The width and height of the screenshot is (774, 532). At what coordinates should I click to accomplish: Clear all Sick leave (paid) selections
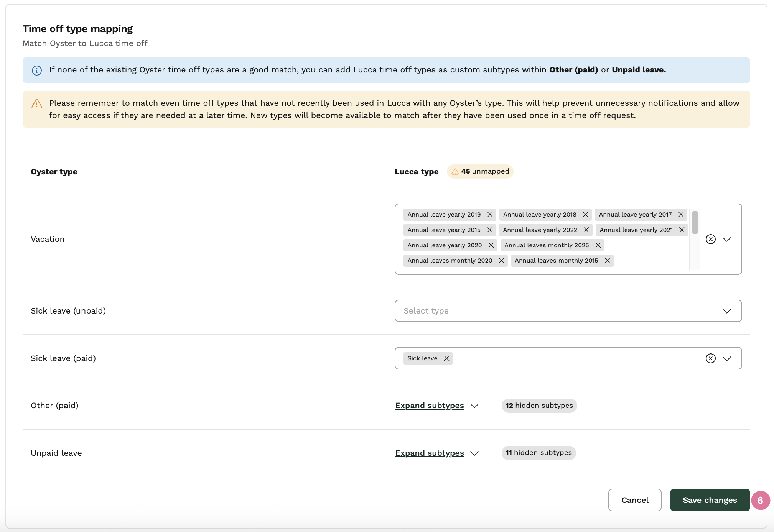click(x=711, y=358)
